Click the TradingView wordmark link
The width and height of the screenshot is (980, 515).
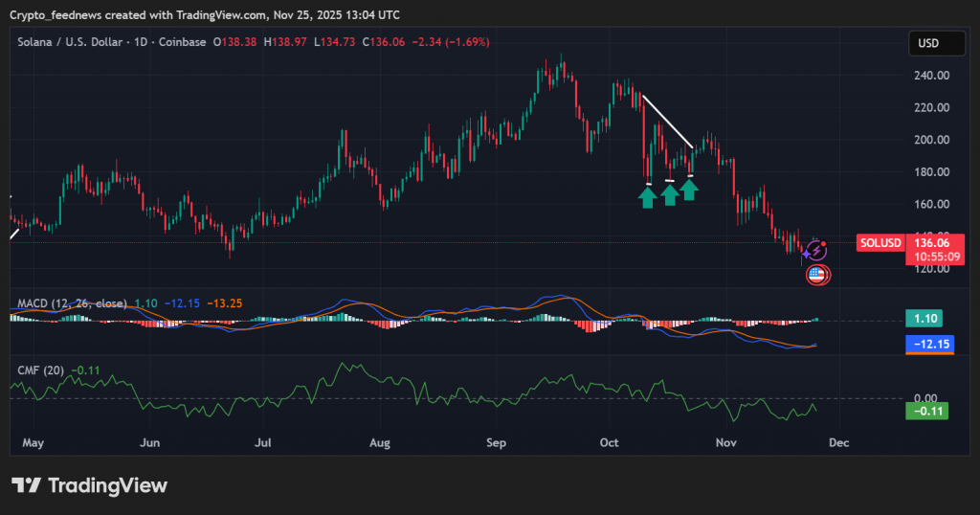coord(107,485)
